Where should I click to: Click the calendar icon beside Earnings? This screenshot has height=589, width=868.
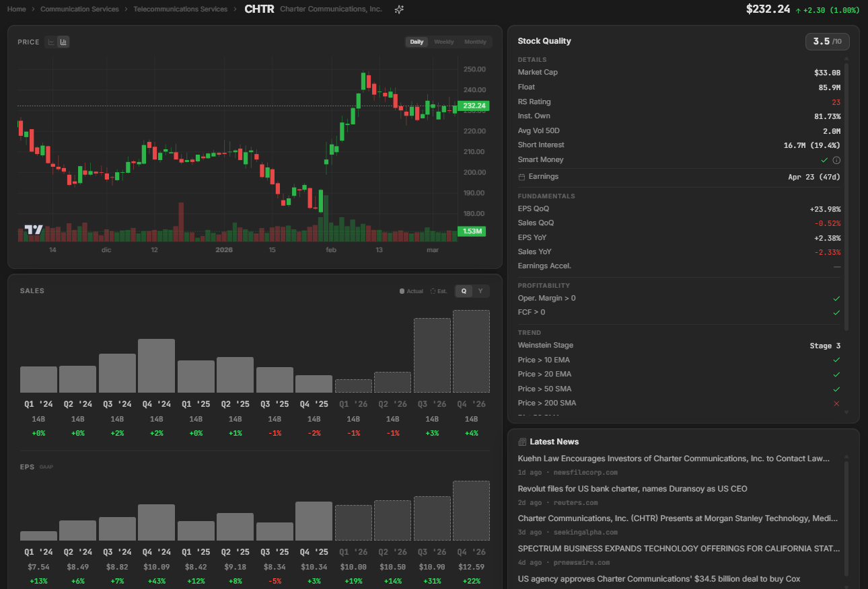[521, 177]
